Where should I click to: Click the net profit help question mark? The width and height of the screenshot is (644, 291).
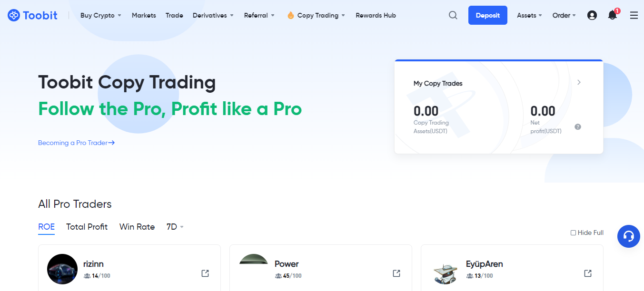578,127
